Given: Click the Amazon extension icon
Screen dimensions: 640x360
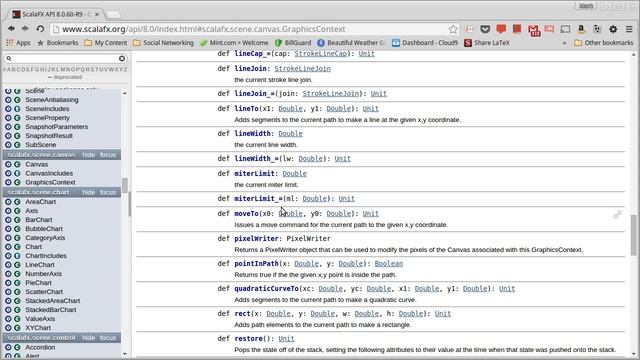Looking at the screenshot, I should click(581, 29).
